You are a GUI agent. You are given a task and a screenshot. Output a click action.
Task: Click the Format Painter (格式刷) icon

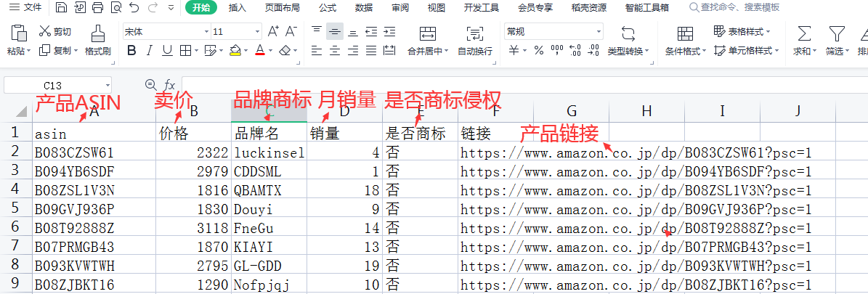pos(97,33)
